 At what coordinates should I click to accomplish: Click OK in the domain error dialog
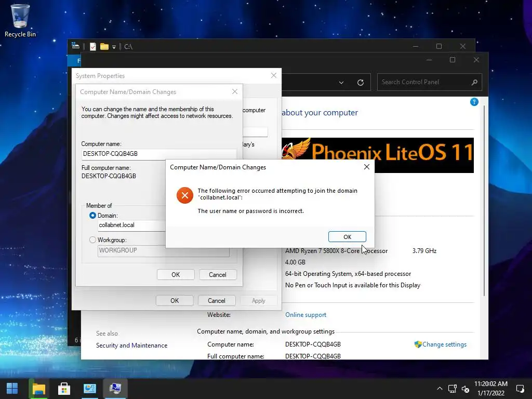pos(347,237)
